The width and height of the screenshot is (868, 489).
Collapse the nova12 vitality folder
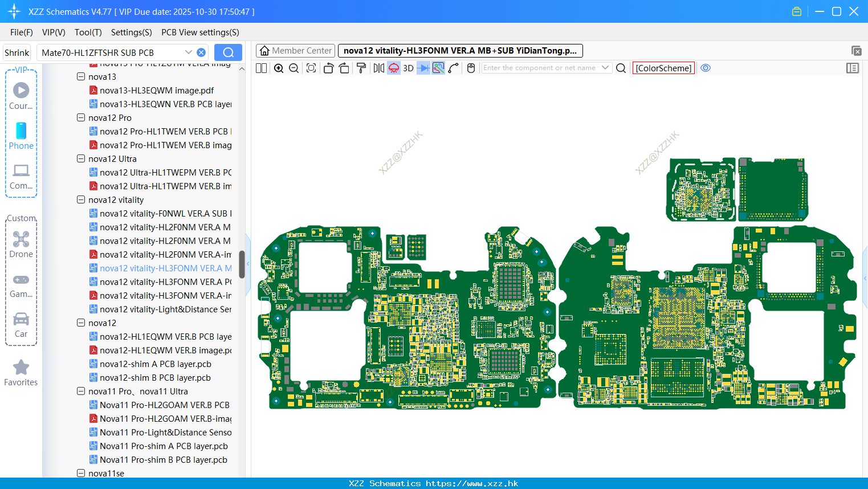tap(81, 199)
